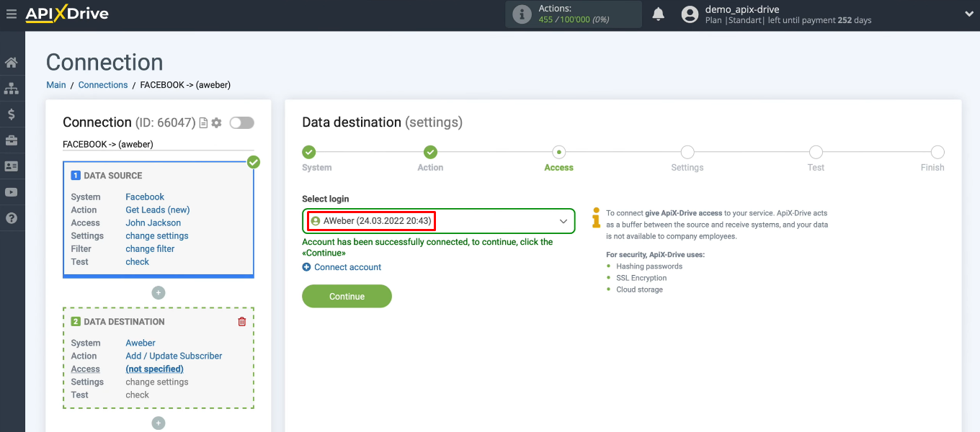
Task: Open the YouTube sidebar icon
Action: click(x=12, y=192)
